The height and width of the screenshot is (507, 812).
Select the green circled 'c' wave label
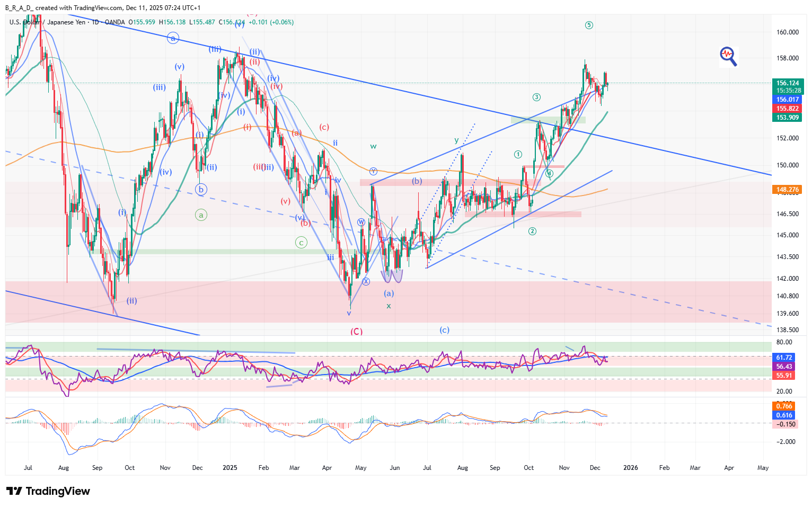[x=301, y=243]
